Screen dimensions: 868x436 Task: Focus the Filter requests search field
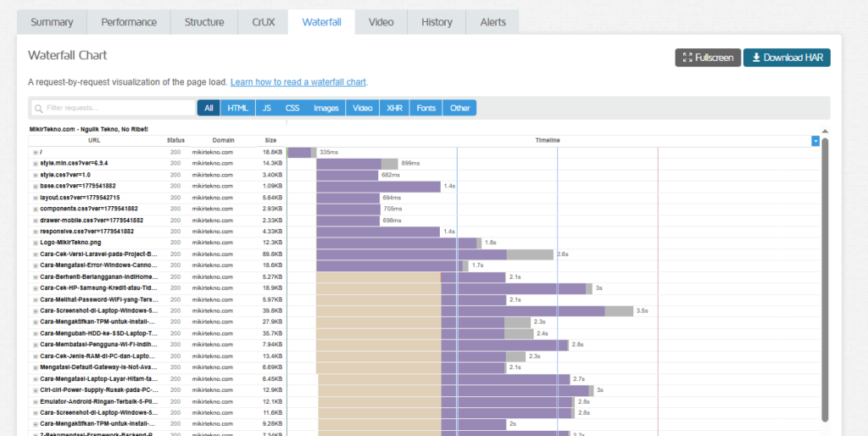tap(113, 108)
